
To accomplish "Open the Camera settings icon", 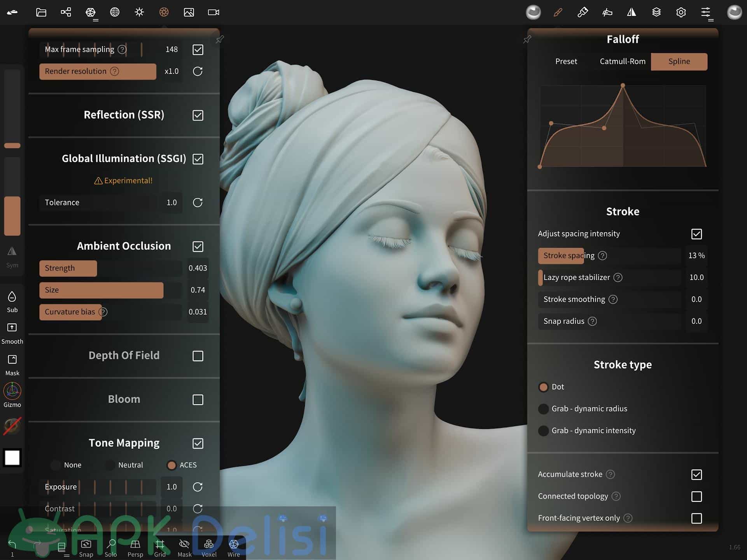I will (x=213, y=12).
